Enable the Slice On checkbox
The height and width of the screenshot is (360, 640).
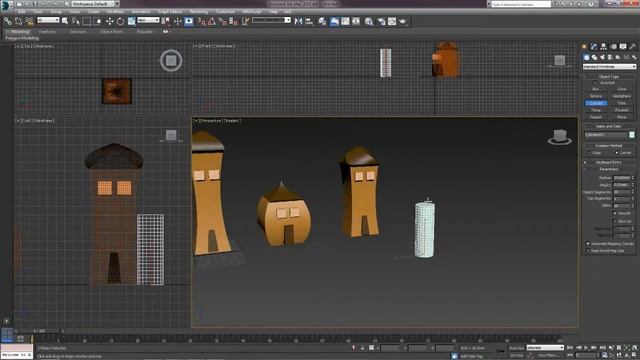click(x=615, y=221)
